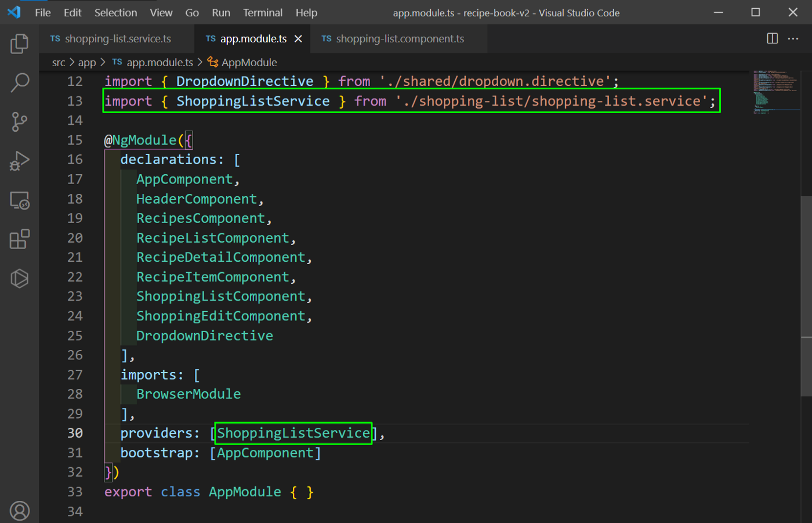
Task: Open the File menu
Action: point(43,12)
